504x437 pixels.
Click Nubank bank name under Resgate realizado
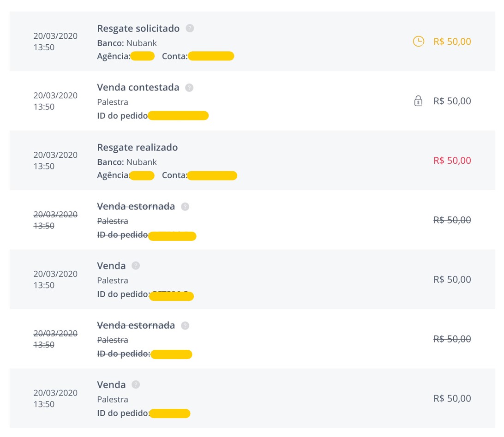(141, 162)
